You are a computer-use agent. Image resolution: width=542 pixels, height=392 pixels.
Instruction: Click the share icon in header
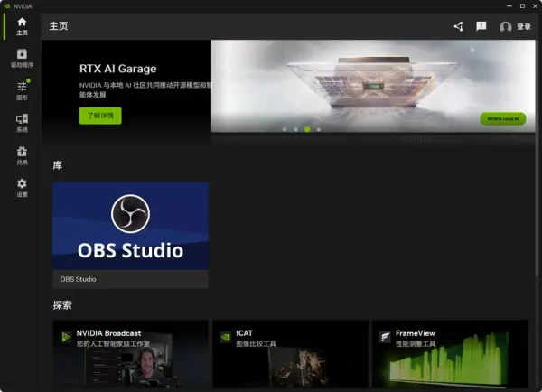[x=458, y=26]
